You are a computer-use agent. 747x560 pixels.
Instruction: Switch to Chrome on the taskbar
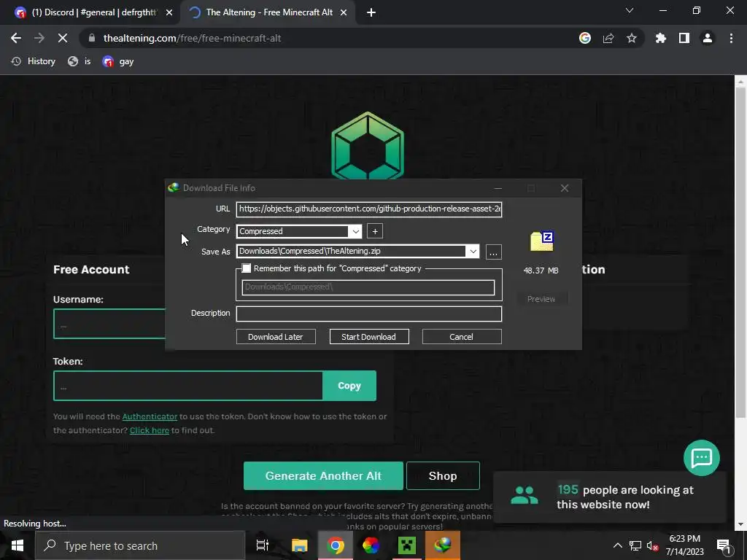[336, 545]
